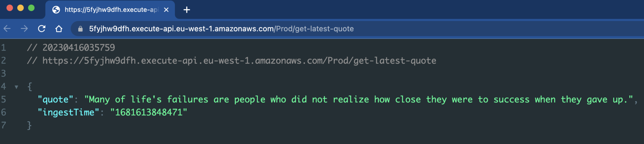Close the execute-api tab
Image resolution: width=644 pixels, height=144 pixels.
click(166, 10)
